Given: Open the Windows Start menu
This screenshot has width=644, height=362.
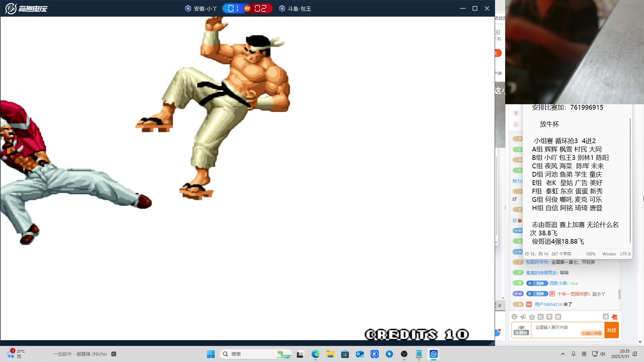Looking at the screenshot, I should point(211,354).
